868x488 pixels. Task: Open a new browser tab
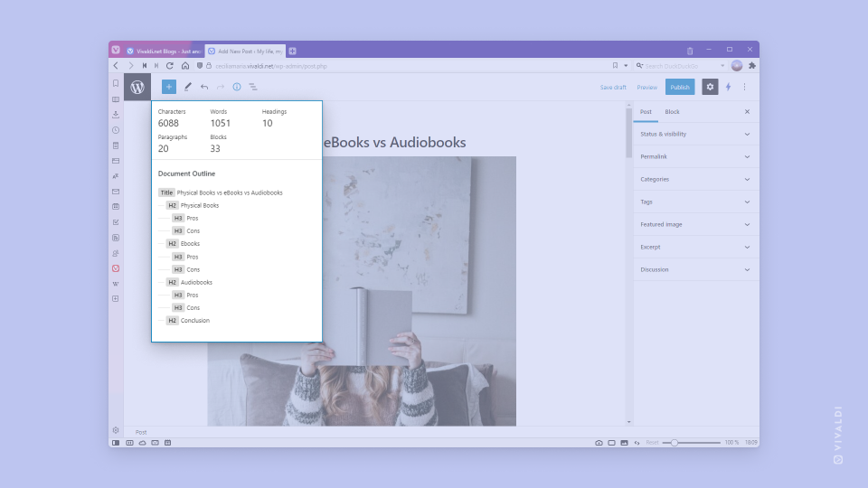pyautogui.click(x=292, y=51)
